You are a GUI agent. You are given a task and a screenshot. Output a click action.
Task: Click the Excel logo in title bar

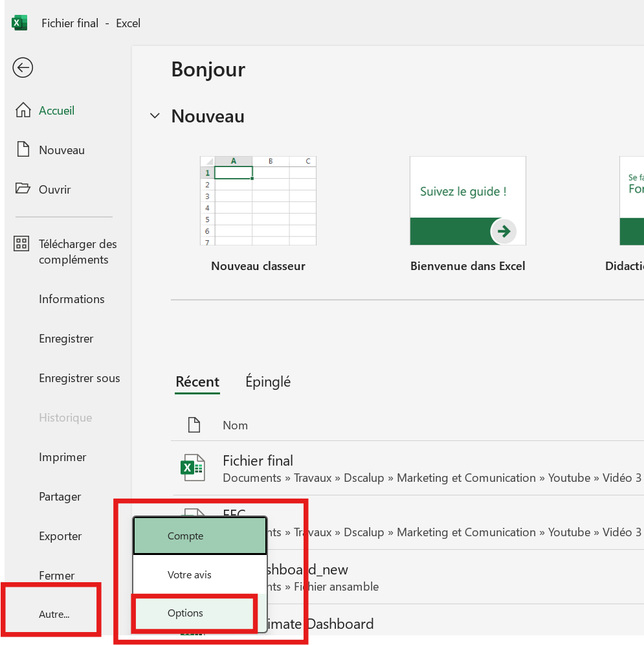19,23
